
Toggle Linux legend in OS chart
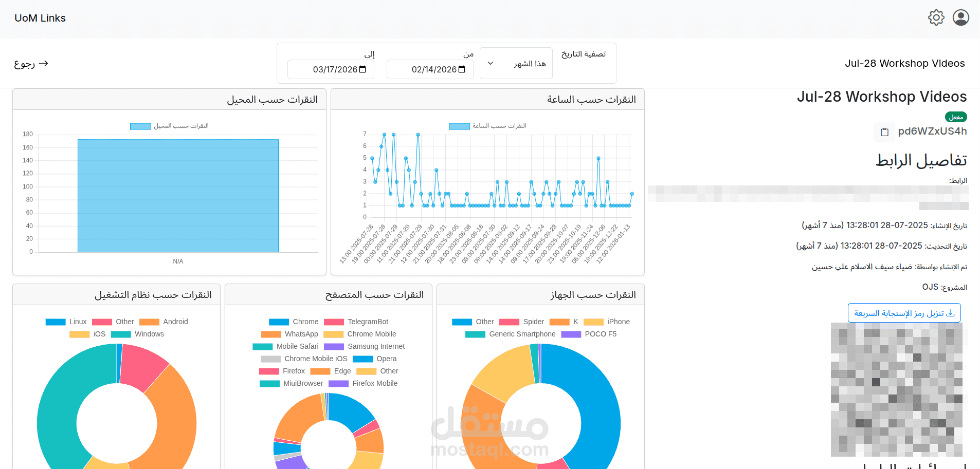point(66,322)
